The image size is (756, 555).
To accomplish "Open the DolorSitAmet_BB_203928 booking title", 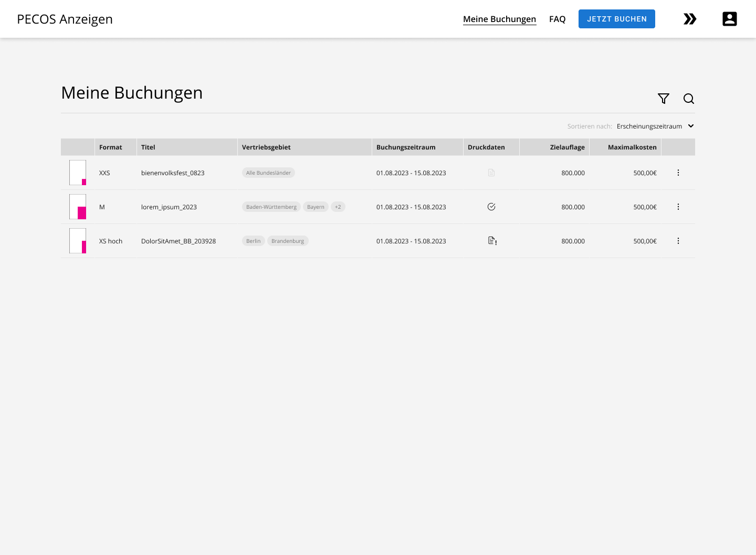I will 178,241.
